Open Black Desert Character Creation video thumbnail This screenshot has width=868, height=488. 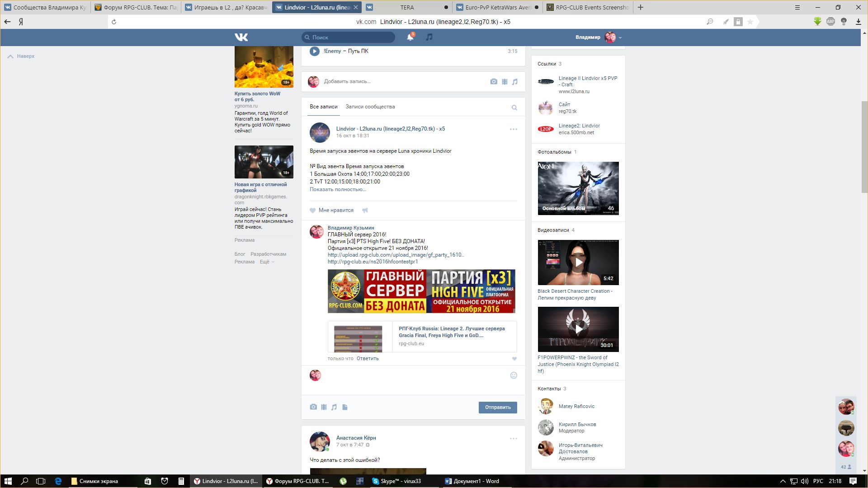click(578, 262)
